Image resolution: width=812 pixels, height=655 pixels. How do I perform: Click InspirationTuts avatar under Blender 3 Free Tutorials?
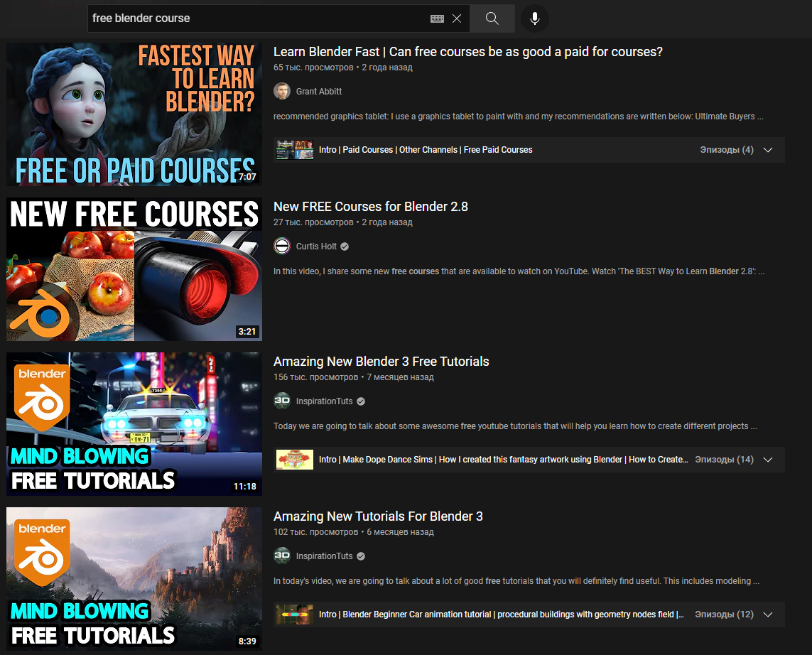coord(282,401)
